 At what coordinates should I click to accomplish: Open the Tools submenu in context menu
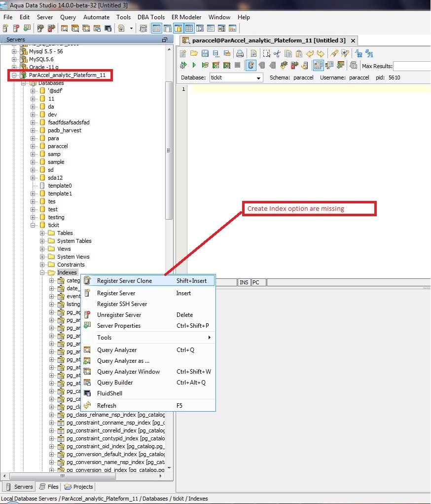tap(148, 338)
